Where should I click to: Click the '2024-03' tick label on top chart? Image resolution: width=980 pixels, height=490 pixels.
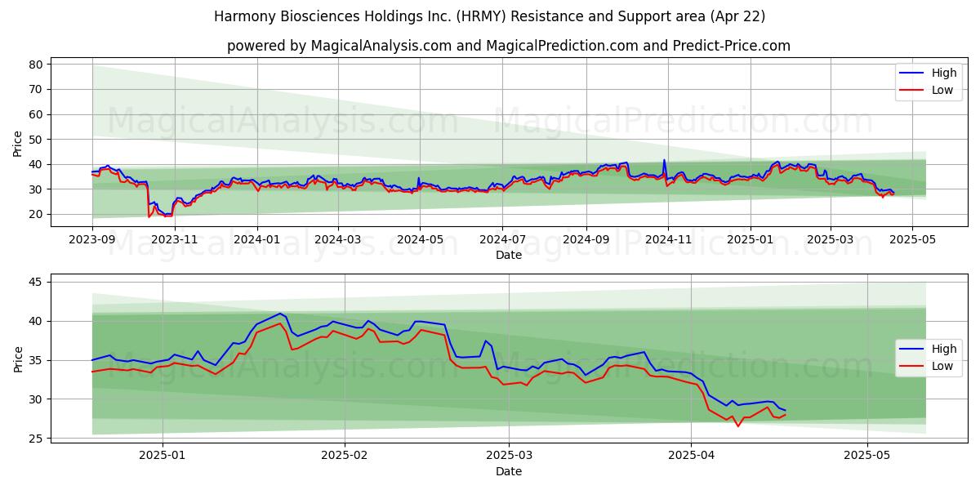pyautogui.click(x=338, y=240)
